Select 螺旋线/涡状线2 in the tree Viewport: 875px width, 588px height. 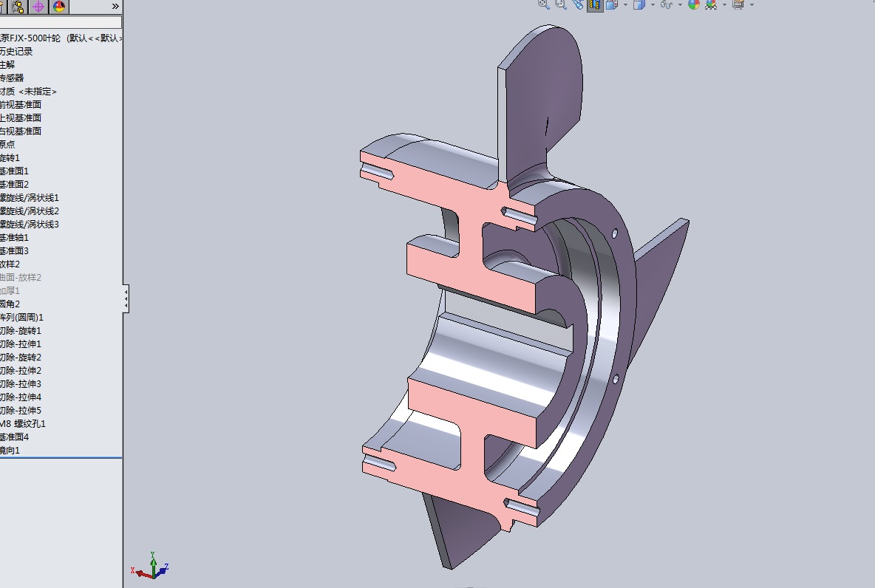[x=30, y=211]
